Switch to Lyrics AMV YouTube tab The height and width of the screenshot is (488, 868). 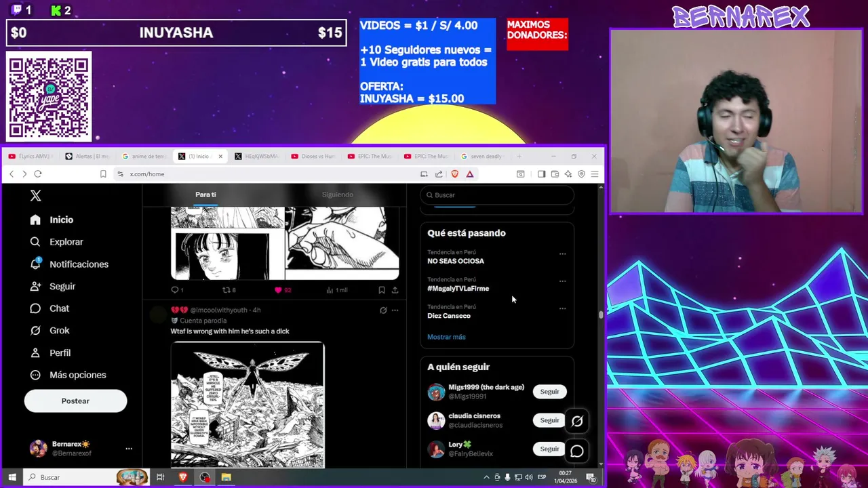click(x=31, y=157)
